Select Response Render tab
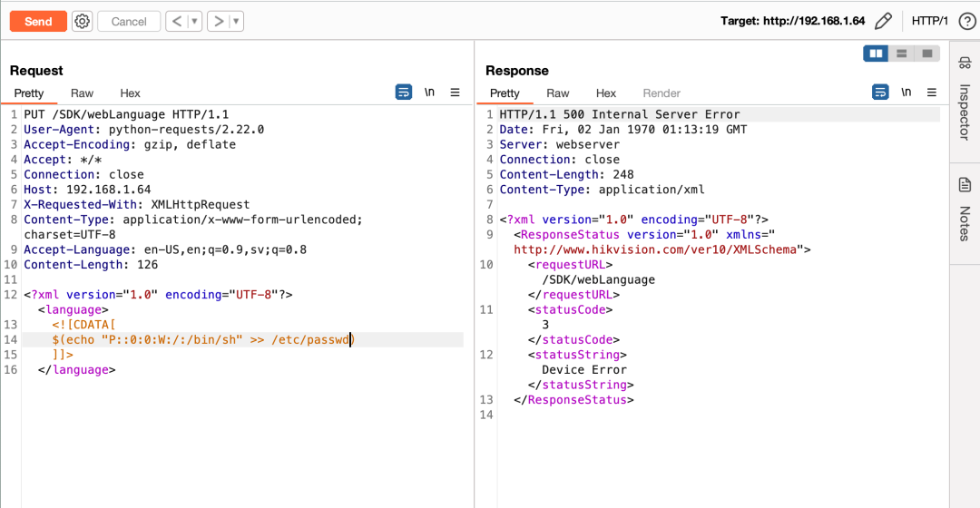 coord(661,93)
